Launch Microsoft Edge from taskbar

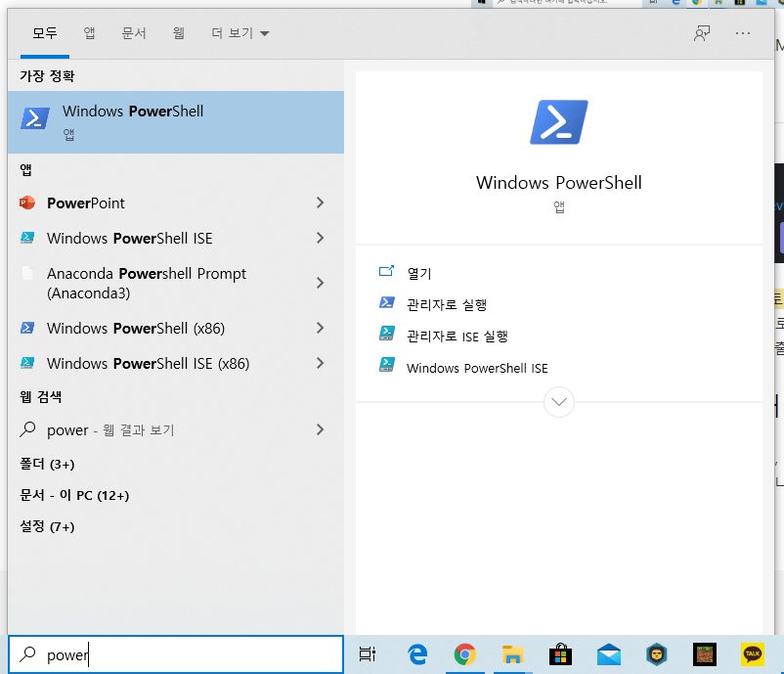coord(417,654)
